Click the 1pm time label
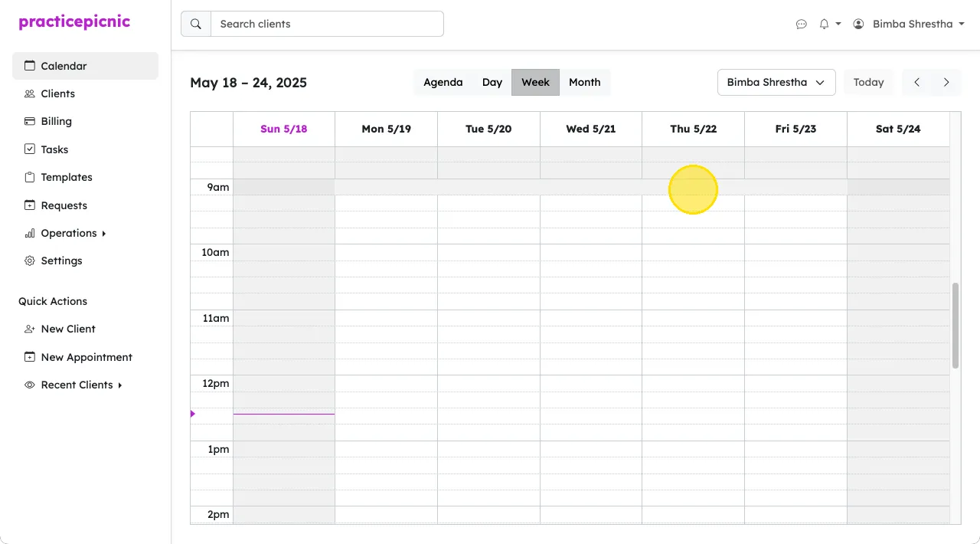Image resolution: width=980 pixels, height=544 pixels. tap(219, 449)
